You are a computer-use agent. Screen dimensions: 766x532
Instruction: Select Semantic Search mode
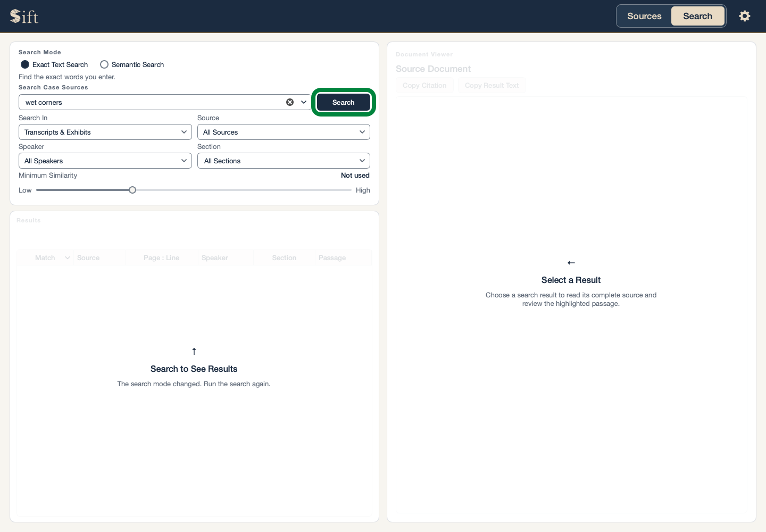pyautogui.click(x=132, y=64)
